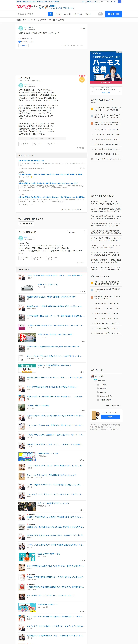The image size is (138, 644).
Task: Focus the このカテゴリで探す search field
Action: (x=32, y=14)
